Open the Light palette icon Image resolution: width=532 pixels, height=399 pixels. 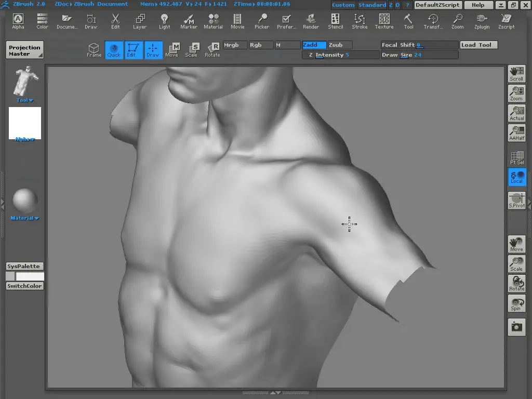[x=165, y=21]
